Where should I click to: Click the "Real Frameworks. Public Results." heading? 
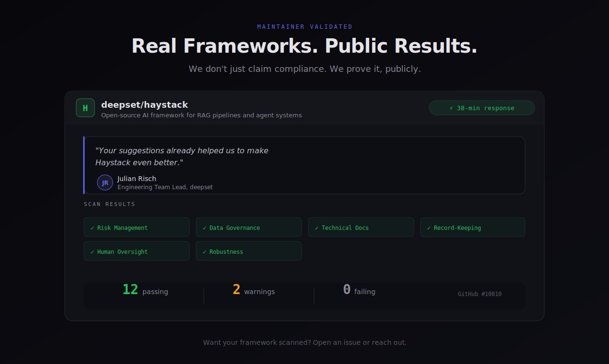click(x=304, y=46)
